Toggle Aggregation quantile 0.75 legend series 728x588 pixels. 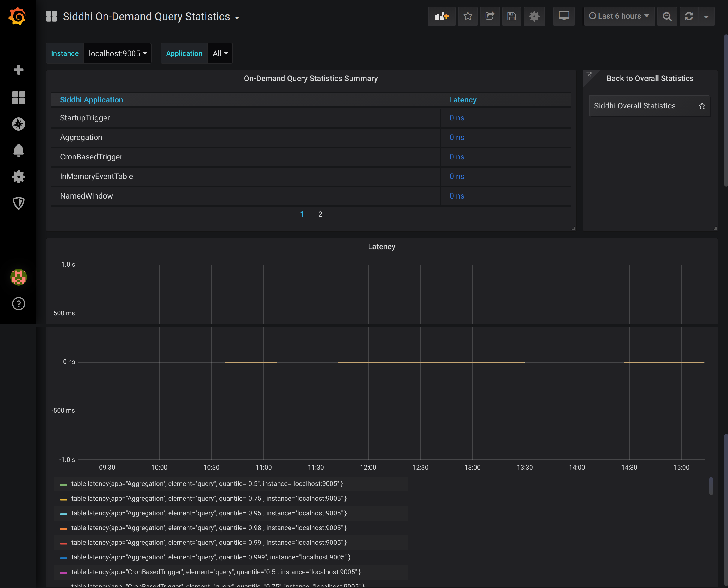209,498
